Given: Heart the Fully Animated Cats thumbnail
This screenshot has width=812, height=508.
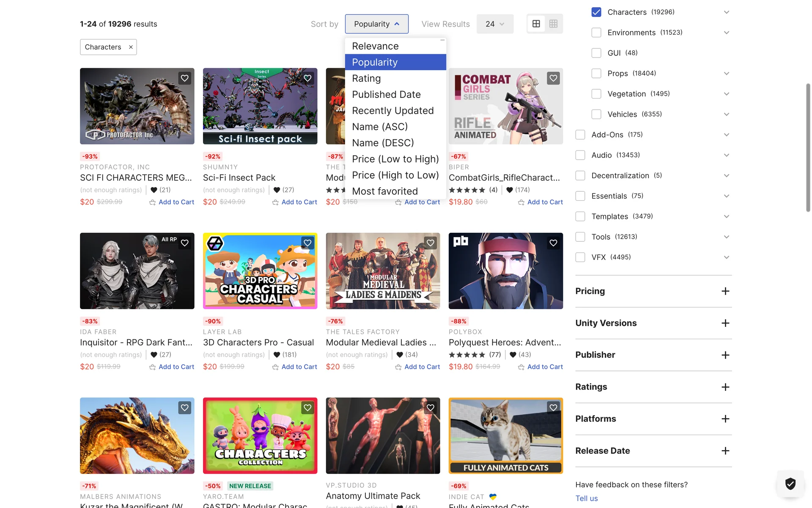Looking at the screenshot, I should point(553,408).
